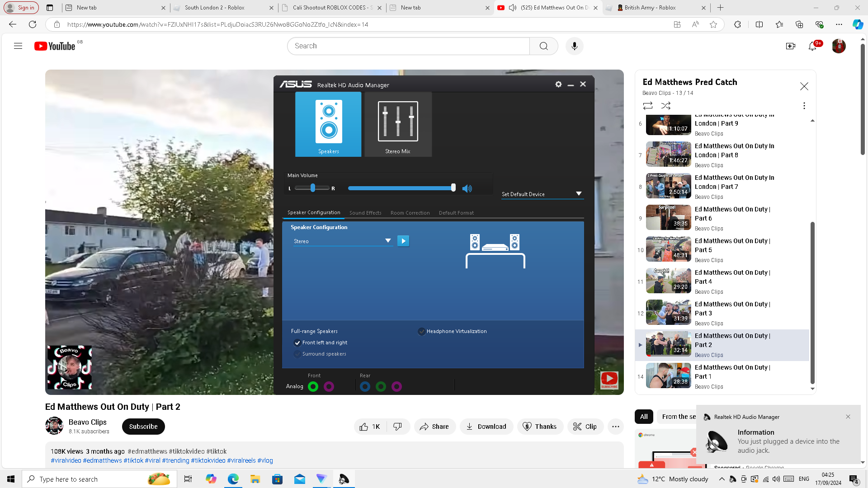The image size is (868, 488).
Task: Open Windows Start menu
Action: [x=11, y=479]
